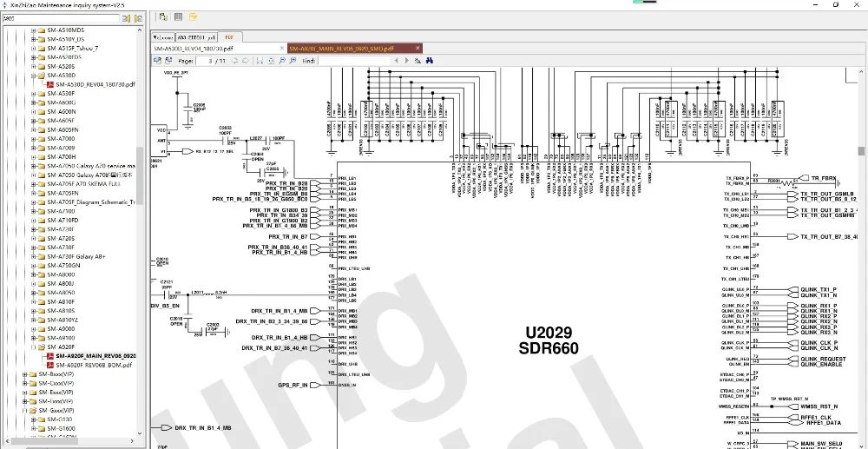Collapse the SM-A530D folder node
Screen dimensions: 868x449
pos(34,76)
